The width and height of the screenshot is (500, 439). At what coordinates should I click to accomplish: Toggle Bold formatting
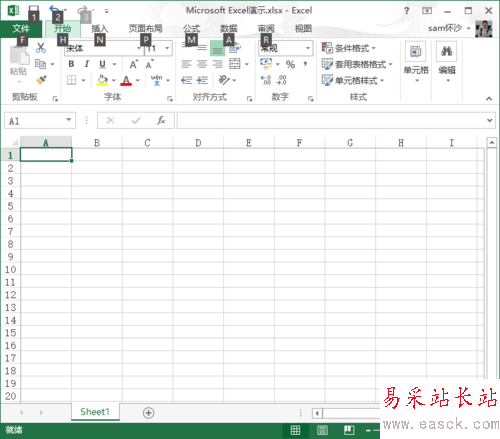coord(71,64)
